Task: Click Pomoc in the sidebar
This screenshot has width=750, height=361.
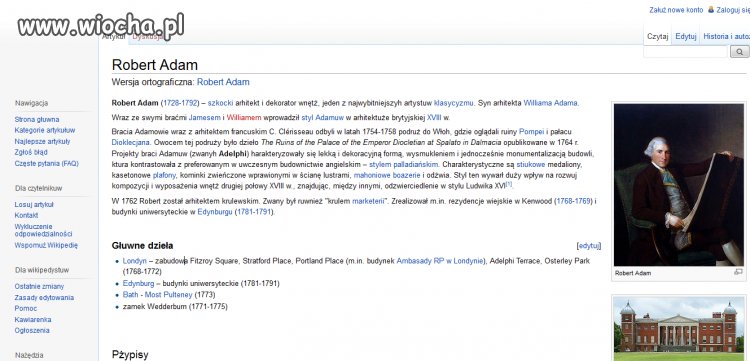Action: 26,308
